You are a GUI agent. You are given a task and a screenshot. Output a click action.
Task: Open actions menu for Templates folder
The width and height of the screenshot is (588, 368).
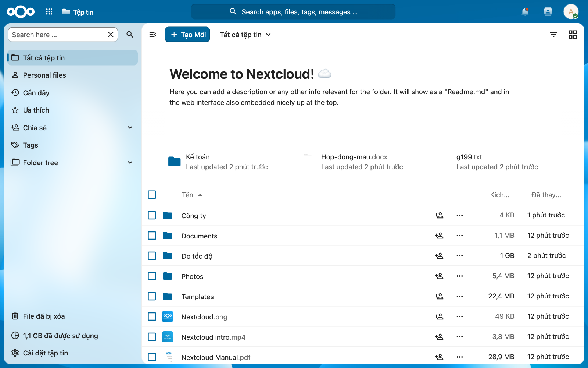[460, 296]
